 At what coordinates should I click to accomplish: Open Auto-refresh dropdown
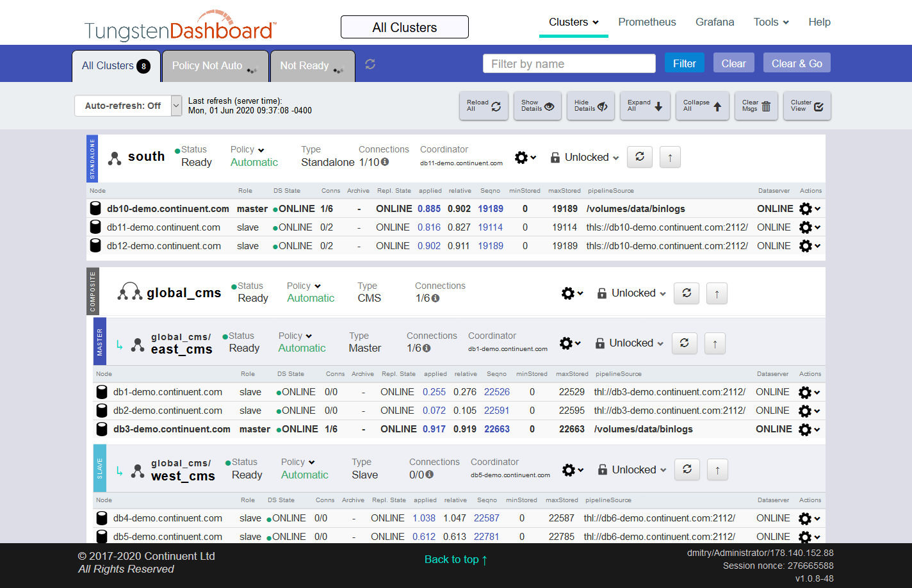point(129,106)
